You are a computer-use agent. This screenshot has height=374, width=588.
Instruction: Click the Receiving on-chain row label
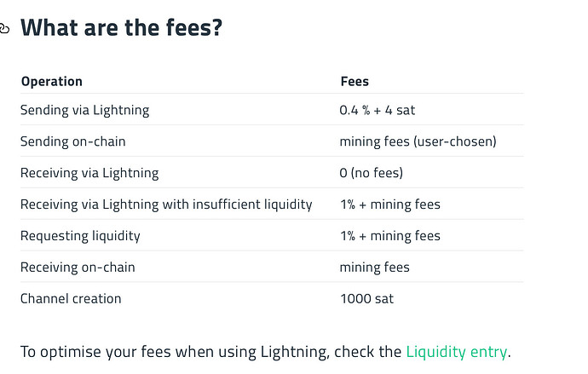[78, 268]
